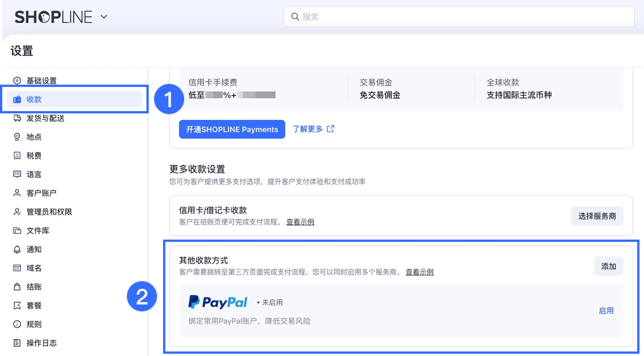Image resolution: width=644 pixels, height=356 pixels.
Task: Focus the 搜索 input field
Action: pos(459,17)
